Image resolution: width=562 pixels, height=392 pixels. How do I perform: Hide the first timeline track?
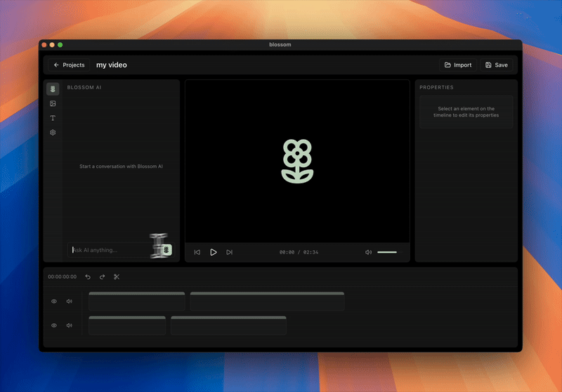[54, 301]
